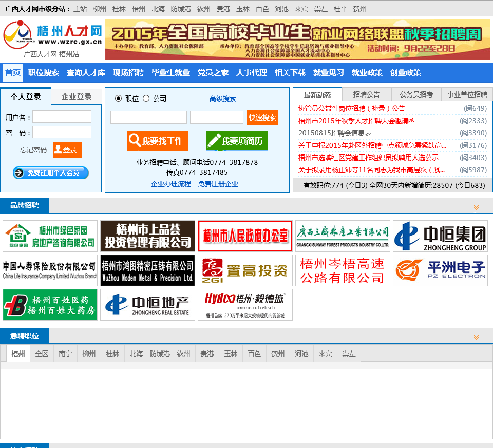
Task: Go to 主站 in the top site list
Action: click(x=80, y=9)
